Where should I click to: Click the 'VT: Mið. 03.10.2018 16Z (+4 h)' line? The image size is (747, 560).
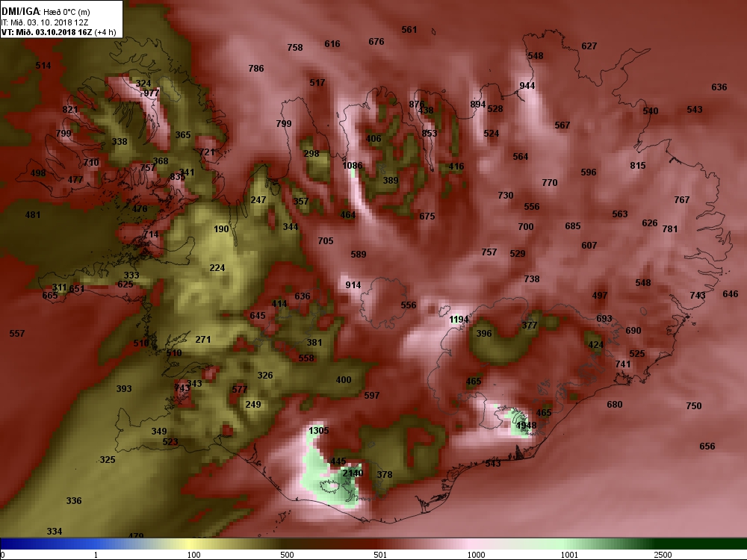pyautogui.click(x=58, y=32)
